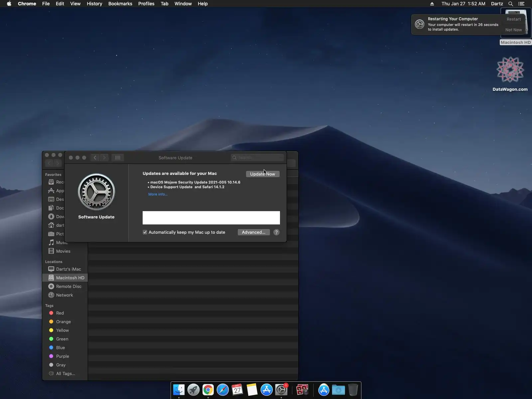
Task: Click the eject icon in menu bar
Action: tap(432, 4)
